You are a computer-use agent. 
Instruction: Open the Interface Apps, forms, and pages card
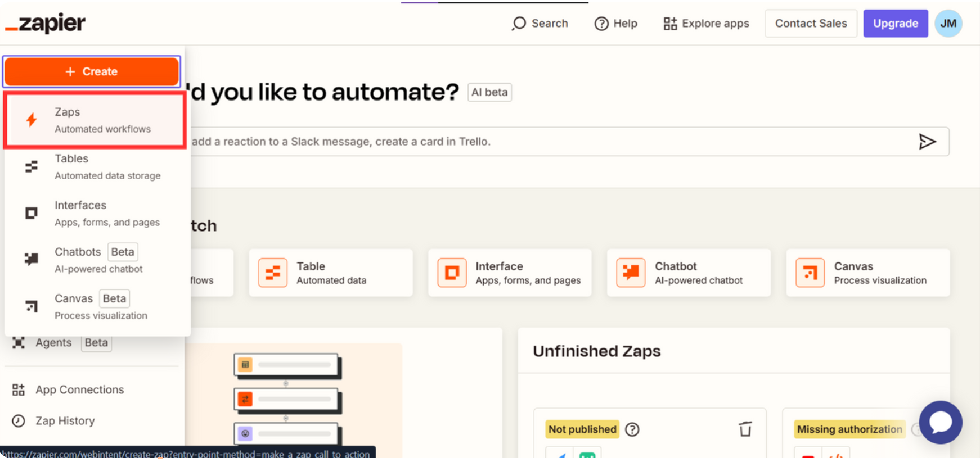click(x=510, y=273)
